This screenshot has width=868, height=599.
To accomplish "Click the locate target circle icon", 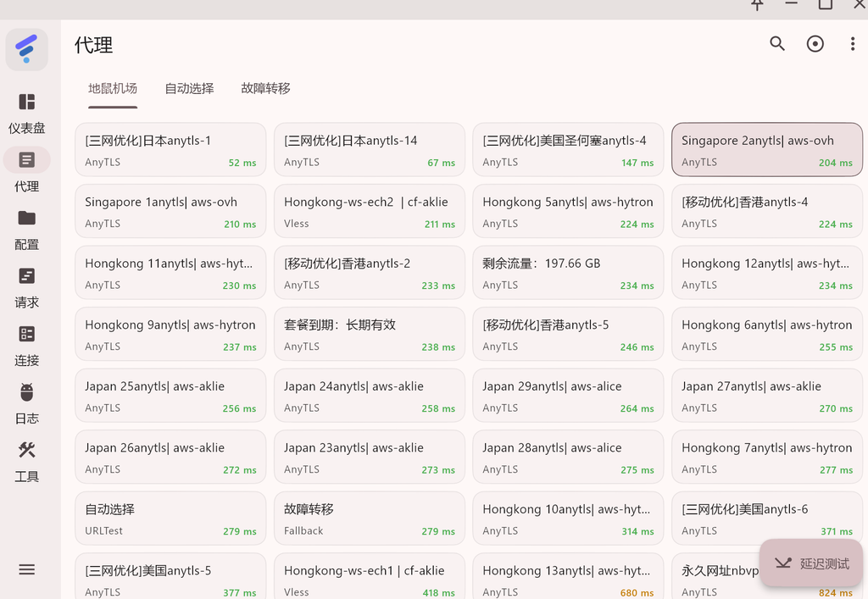I will click(x=815, y=44).
